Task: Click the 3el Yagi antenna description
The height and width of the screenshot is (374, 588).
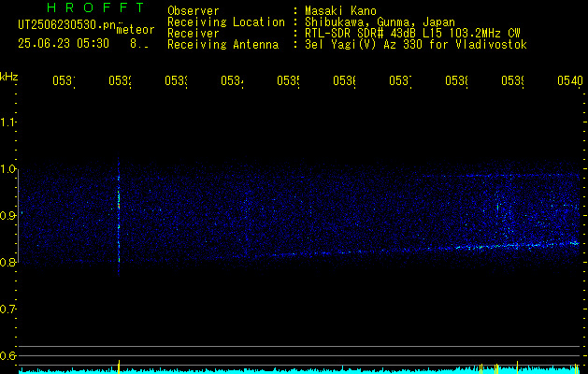Action: (416, 45)
